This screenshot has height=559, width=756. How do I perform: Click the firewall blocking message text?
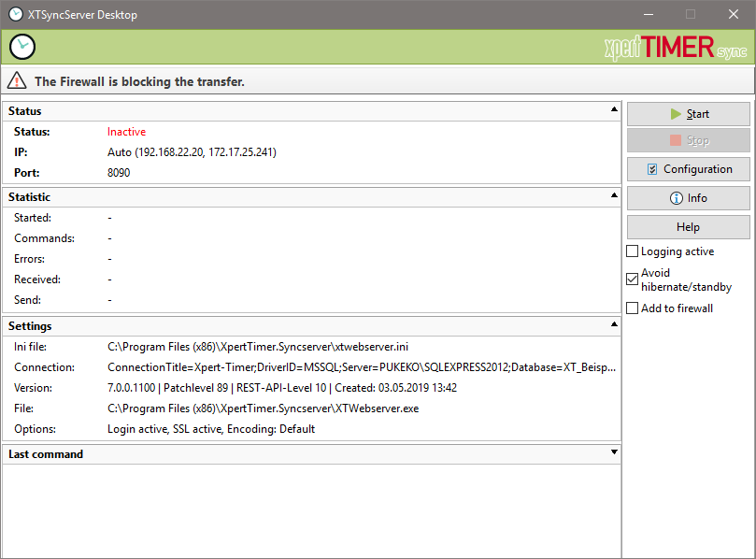pos(139,82)
